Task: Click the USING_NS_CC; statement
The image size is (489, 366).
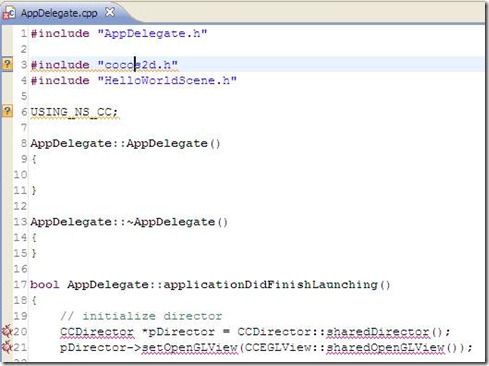Action: point(74,112)
